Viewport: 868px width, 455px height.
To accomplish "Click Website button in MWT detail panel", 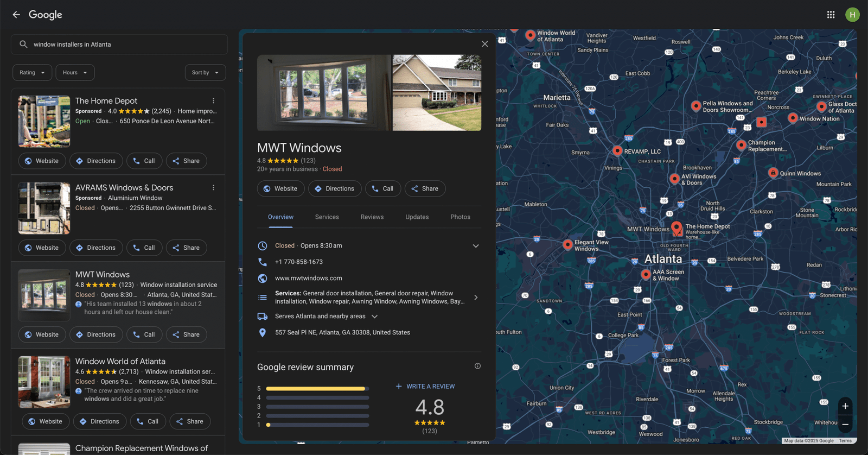I will pyautogui.click(x=280, y=189).
